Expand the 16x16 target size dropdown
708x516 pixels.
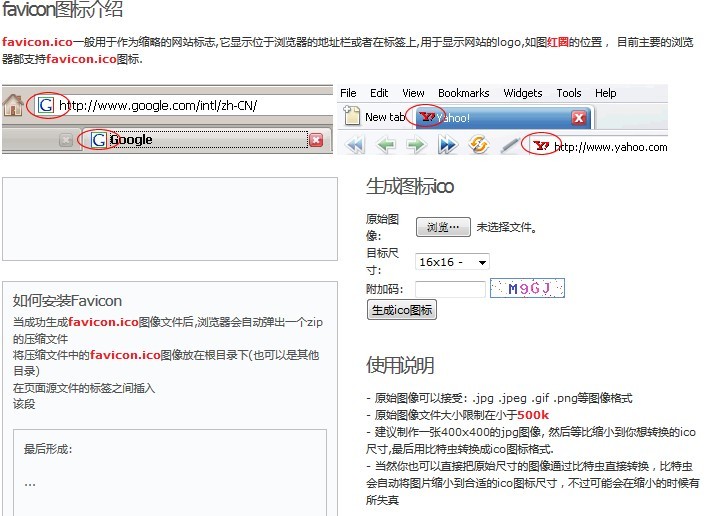tap(452, 262)
